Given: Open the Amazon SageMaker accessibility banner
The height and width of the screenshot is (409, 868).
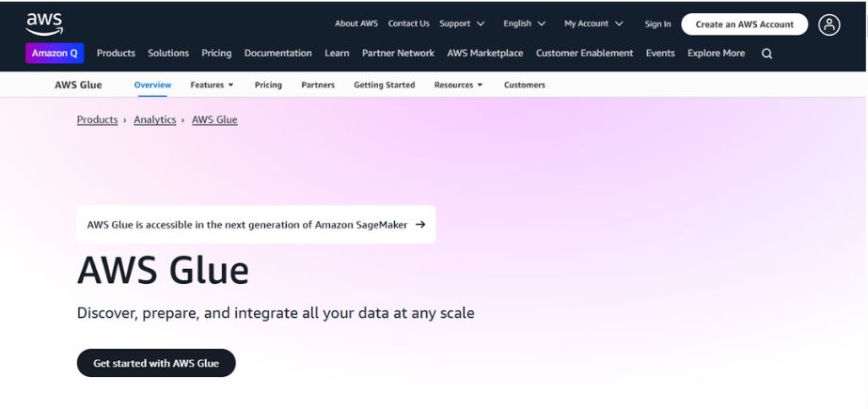Looking at the screenshot, I should click(x=257, y=224).
